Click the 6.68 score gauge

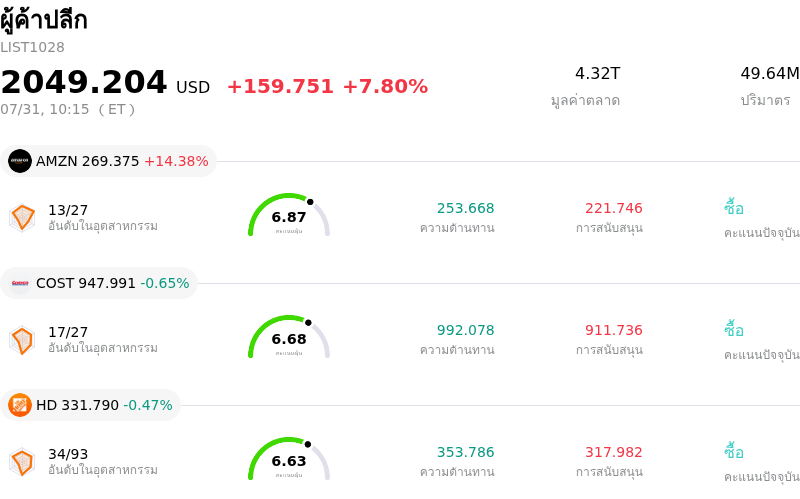coord(289,337)
